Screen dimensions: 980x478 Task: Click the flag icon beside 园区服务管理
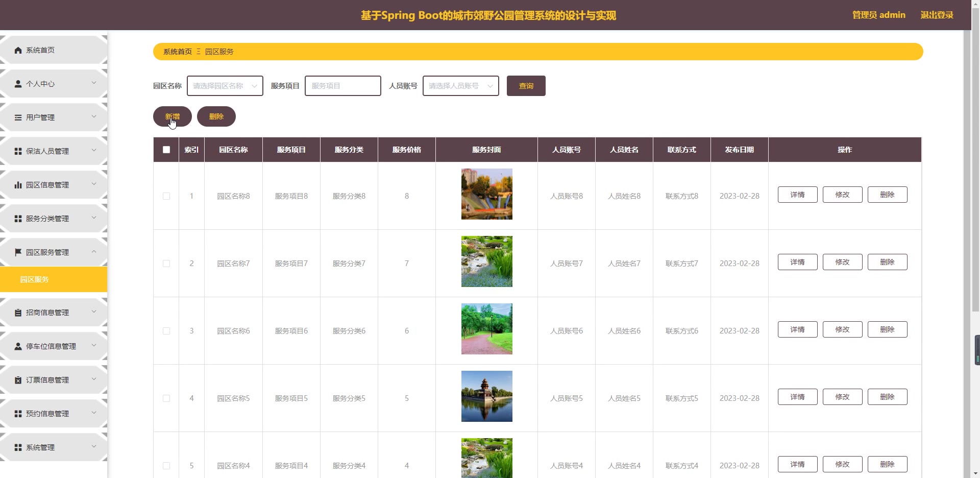(x=18, y=252)
